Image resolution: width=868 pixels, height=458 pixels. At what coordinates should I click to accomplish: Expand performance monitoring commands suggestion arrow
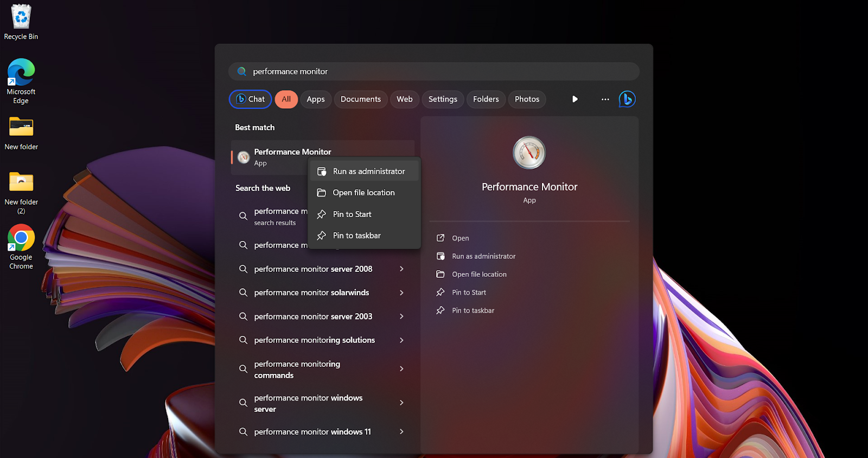401,369
